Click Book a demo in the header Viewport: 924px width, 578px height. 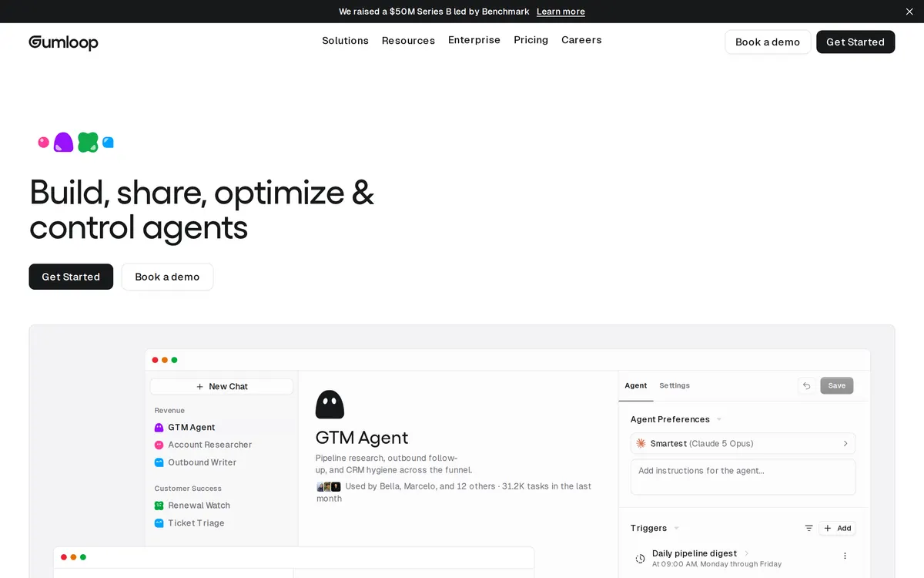(768, 42)
